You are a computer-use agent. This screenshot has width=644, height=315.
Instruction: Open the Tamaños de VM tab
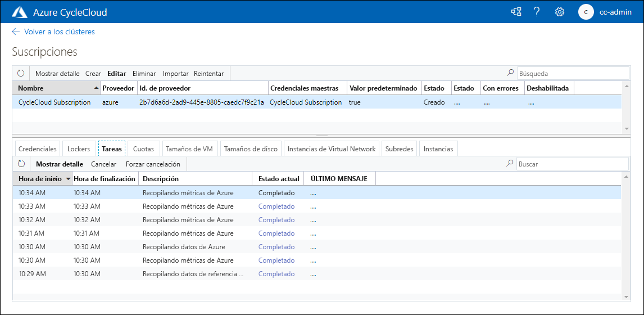[x=189, y=149]
